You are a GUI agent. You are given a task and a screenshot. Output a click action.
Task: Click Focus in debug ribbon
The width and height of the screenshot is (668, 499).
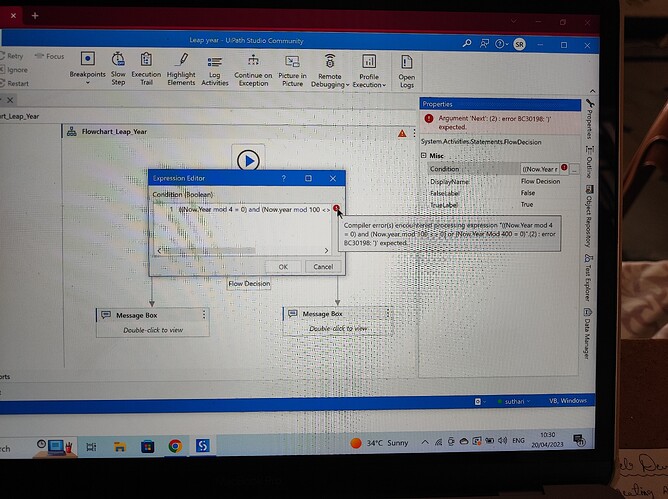click(50, 56)
